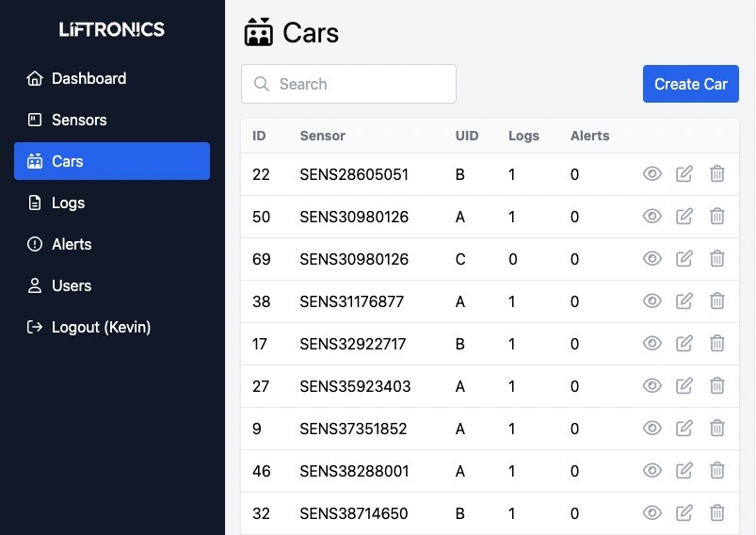Click the edit icon for car 32
This screenshot has height=535, width=756.
pos(684,513)
